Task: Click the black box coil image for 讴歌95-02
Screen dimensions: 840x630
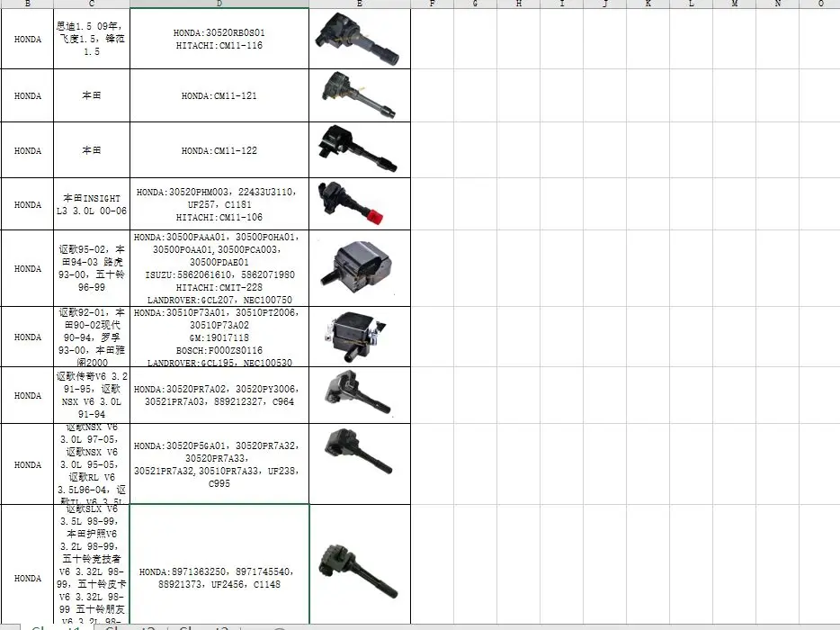Action: coord(359,268)
